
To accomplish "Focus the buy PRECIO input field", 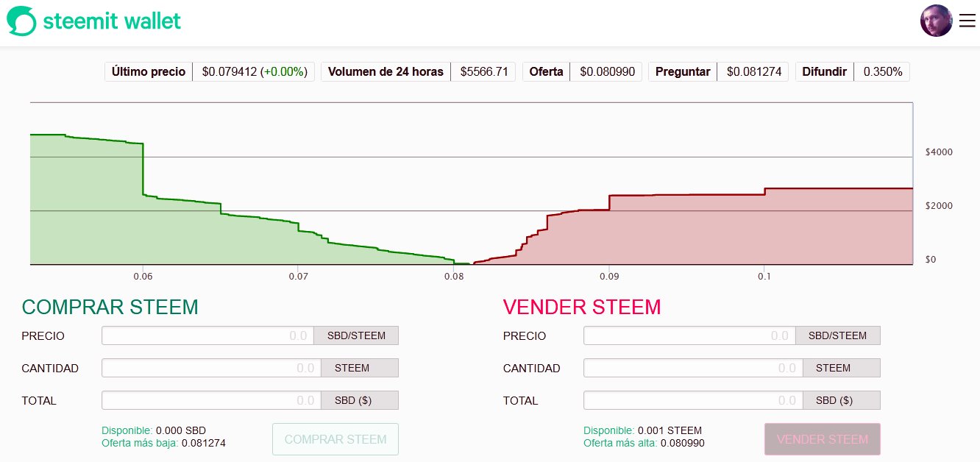I will (208, 335).
